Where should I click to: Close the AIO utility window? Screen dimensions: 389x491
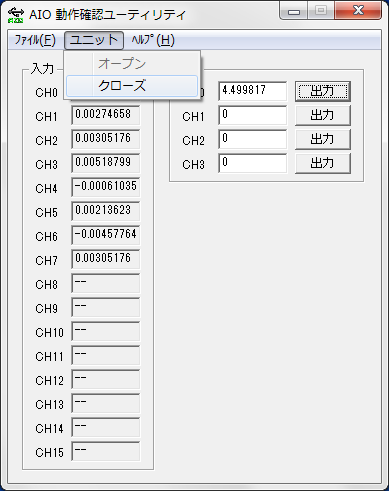point(358,11)
